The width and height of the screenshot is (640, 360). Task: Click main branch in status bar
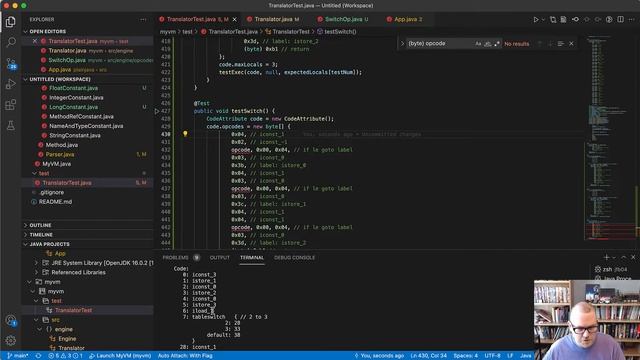click(18, 356)
